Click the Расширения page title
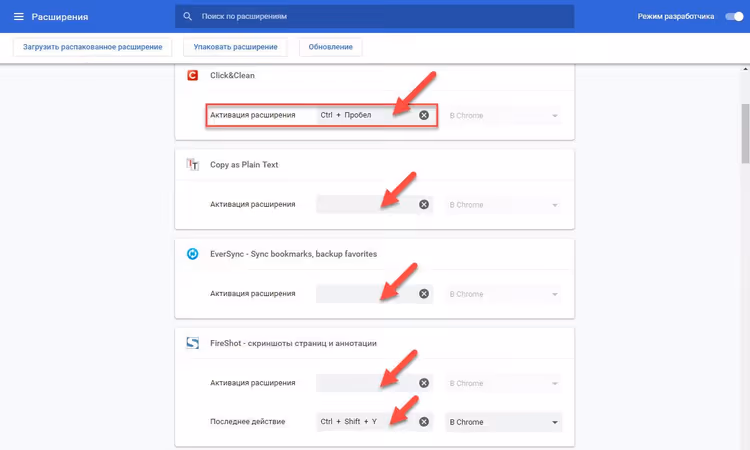This screenshot has width=750, height=450. (x=60, y=17)
